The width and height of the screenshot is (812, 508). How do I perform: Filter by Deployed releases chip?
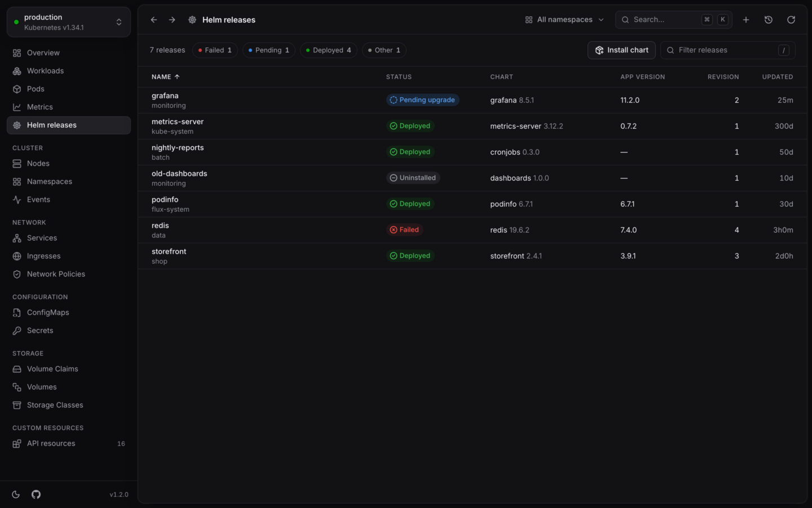pyautogui.click(x=329, y=50)
